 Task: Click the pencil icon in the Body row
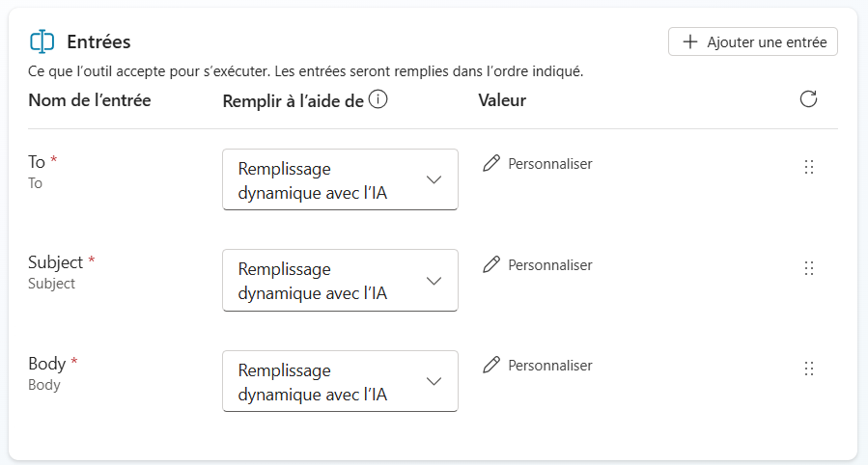tap(491, 366)
